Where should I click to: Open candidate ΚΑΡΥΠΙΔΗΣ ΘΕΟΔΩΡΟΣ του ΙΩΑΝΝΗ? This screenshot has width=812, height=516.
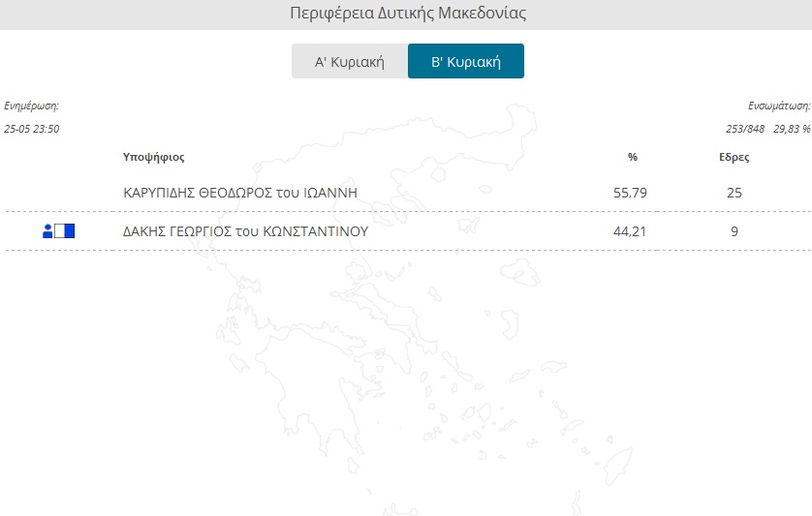pos(240,193)
